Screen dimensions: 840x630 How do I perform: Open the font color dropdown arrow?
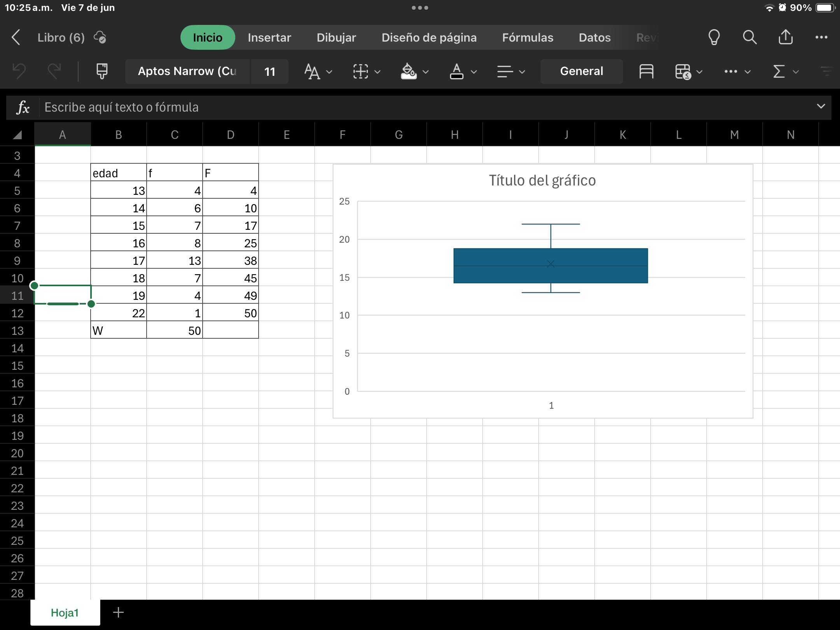click(x=474, y=72)
